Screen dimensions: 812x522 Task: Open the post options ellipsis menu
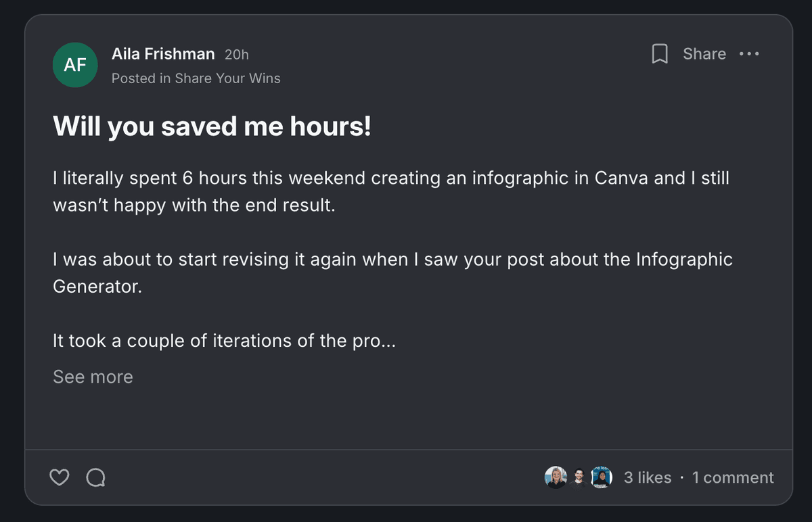tap(749, 54)
